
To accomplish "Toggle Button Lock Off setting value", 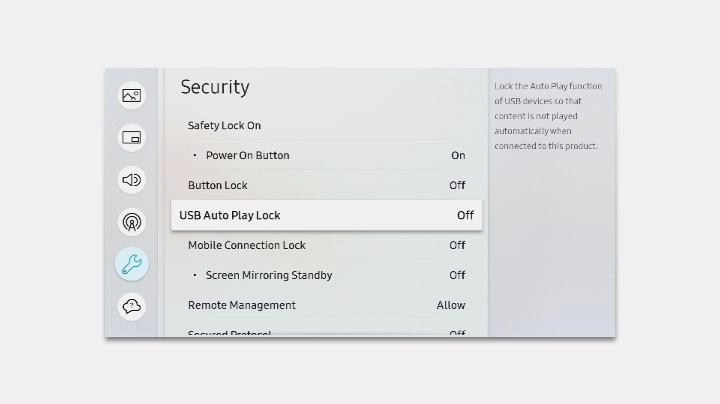I will tap(457, 185).
